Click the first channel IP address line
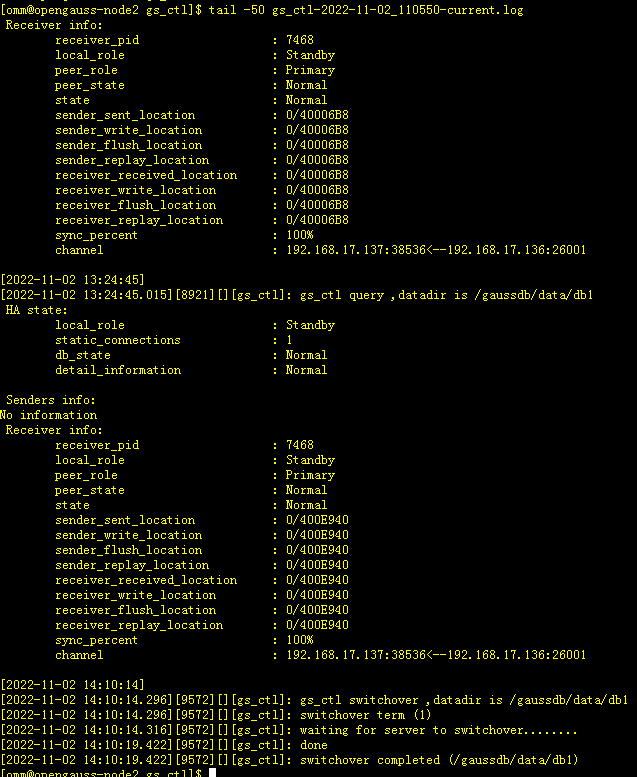 tap(436, 250)
